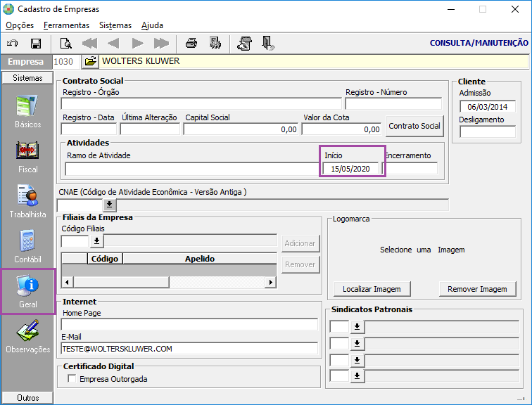Image resolution: width=532 pixels, height=405 pixels.
Task: Open first Sindicatos Patronais lookup arrow
Action: point(357,327)
